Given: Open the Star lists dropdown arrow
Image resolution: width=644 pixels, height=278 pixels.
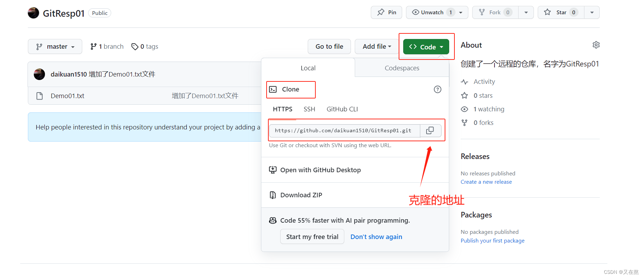Looking at the screenshot, I should (x=592, y=13).
